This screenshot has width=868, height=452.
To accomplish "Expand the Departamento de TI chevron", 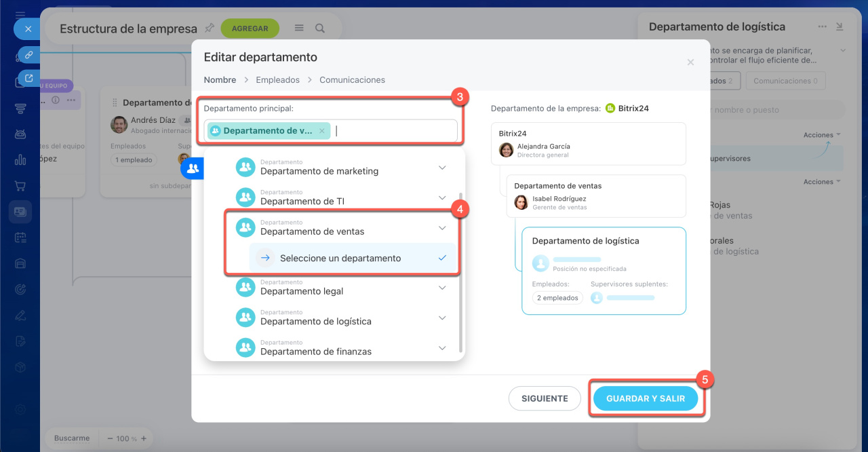I will pos(442,197).
